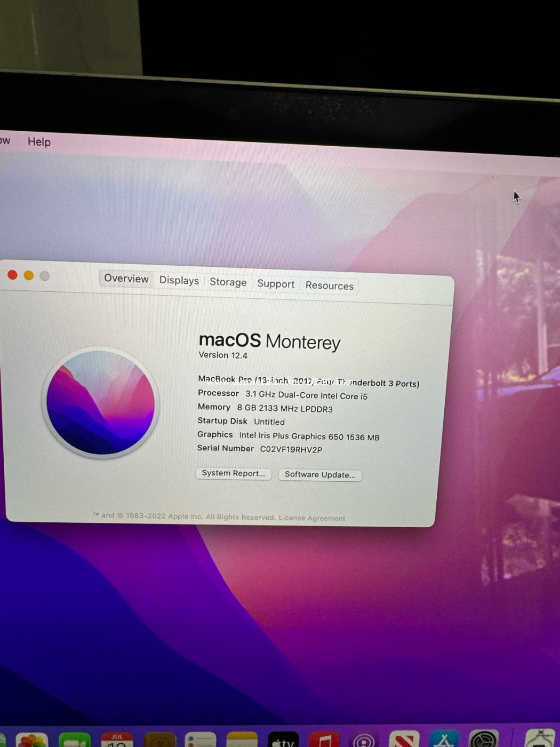Click the processor text 3.1 GHz Dual-Core Intel Core i5

pos(306,395)
